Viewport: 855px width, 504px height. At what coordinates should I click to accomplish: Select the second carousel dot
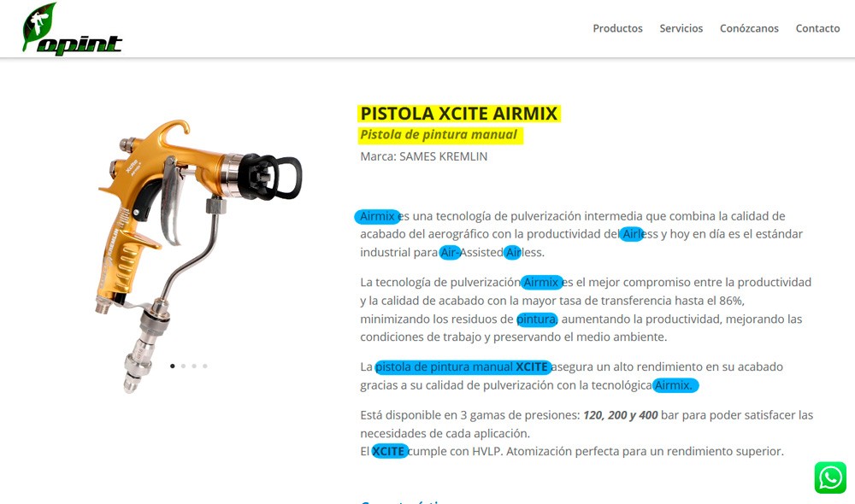click(183, 366)
